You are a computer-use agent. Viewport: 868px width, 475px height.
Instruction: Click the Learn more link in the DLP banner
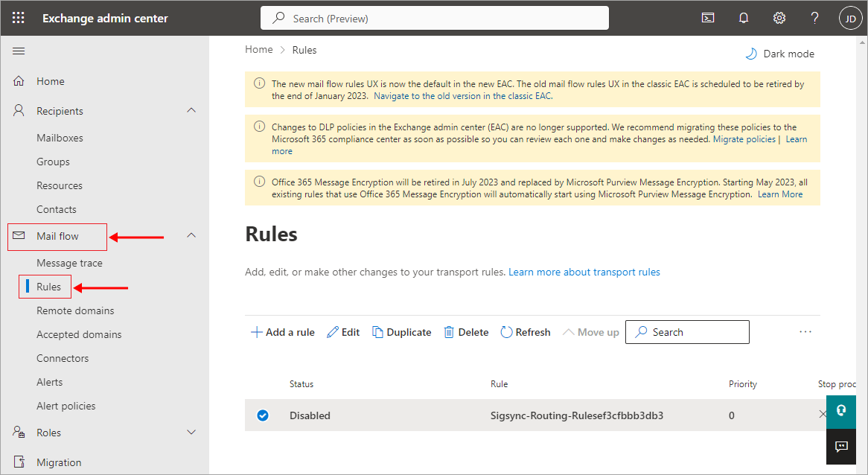(x=797, y=139)
